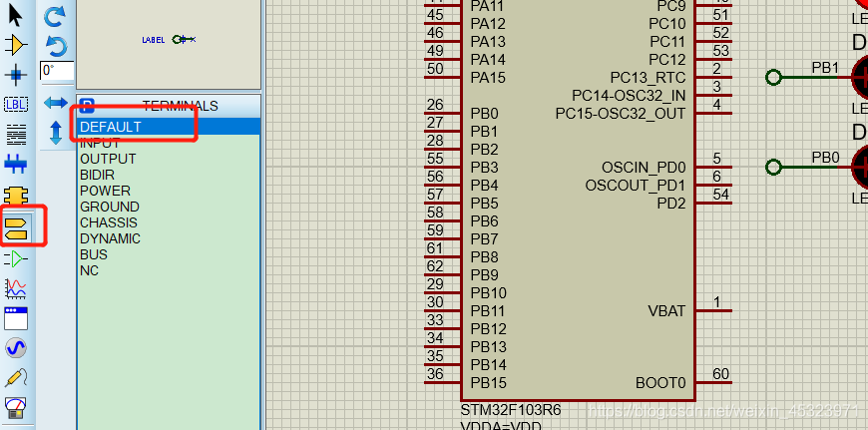Activate the Buses mode tool

(x=16, y=164)
